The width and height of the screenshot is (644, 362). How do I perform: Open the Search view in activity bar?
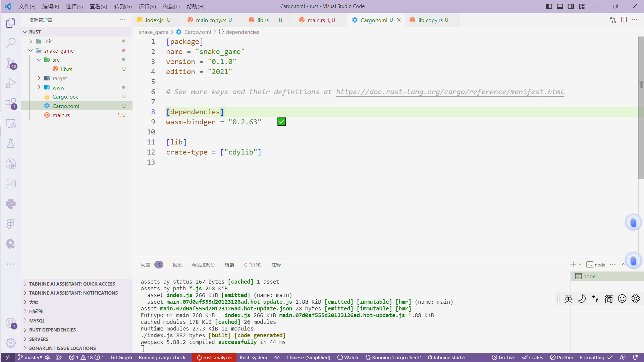(11, 43)
